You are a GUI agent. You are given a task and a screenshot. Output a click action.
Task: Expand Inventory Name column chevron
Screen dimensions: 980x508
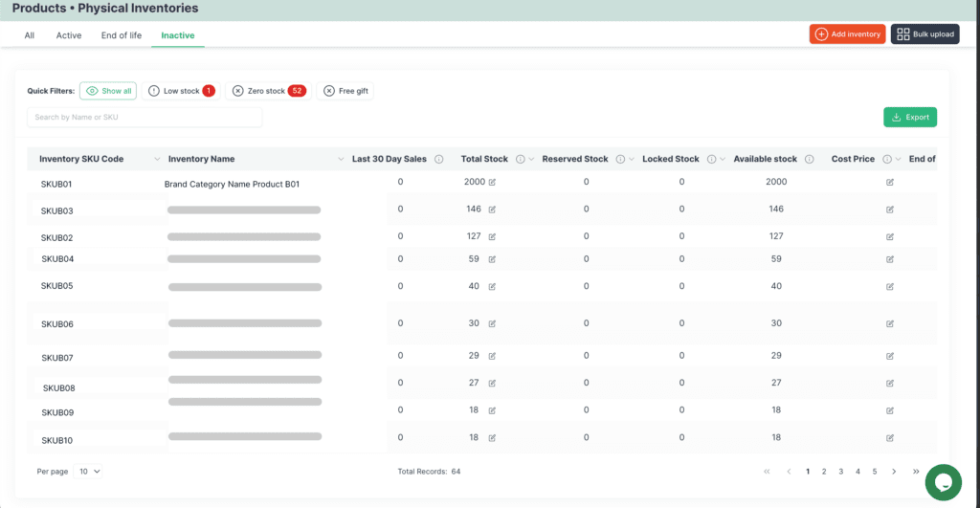(x=341, y=160)
